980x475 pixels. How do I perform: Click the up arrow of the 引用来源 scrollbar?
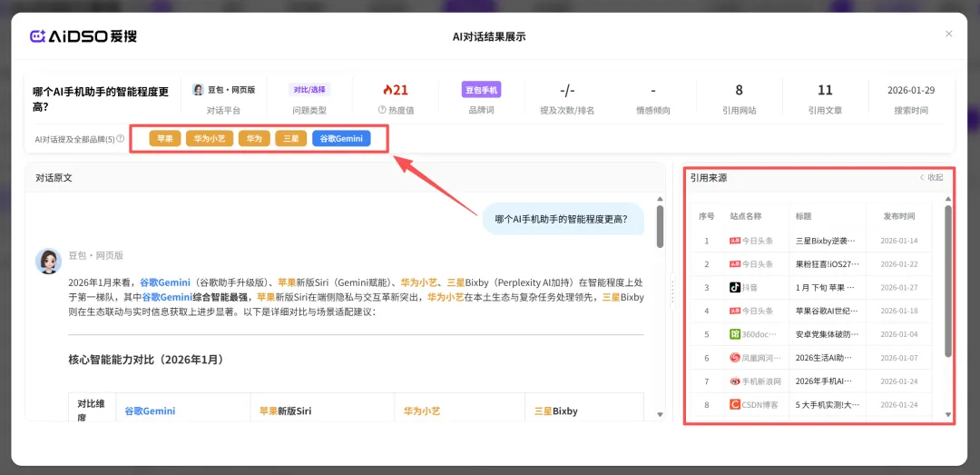[x=948, y=200]
